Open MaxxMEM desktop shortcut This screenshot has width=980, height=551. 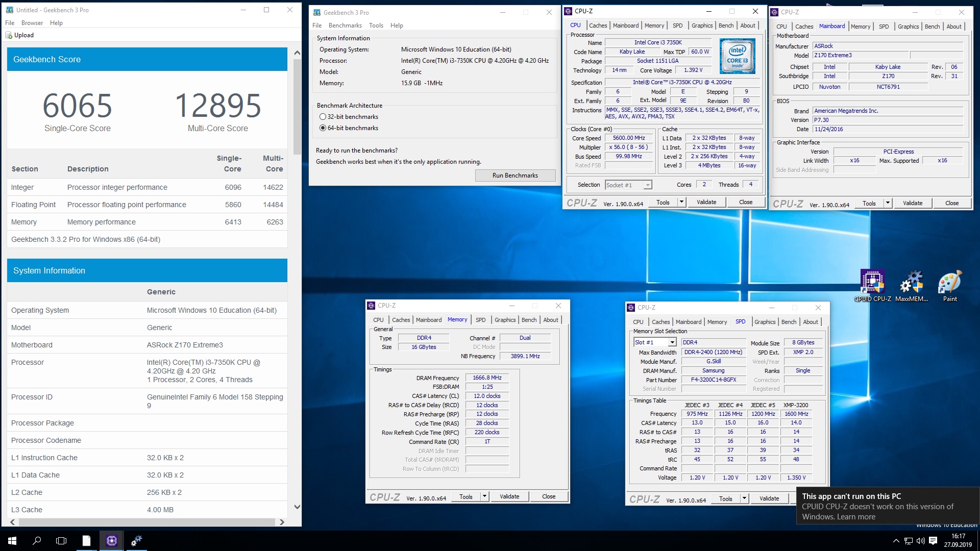point(912,286)
